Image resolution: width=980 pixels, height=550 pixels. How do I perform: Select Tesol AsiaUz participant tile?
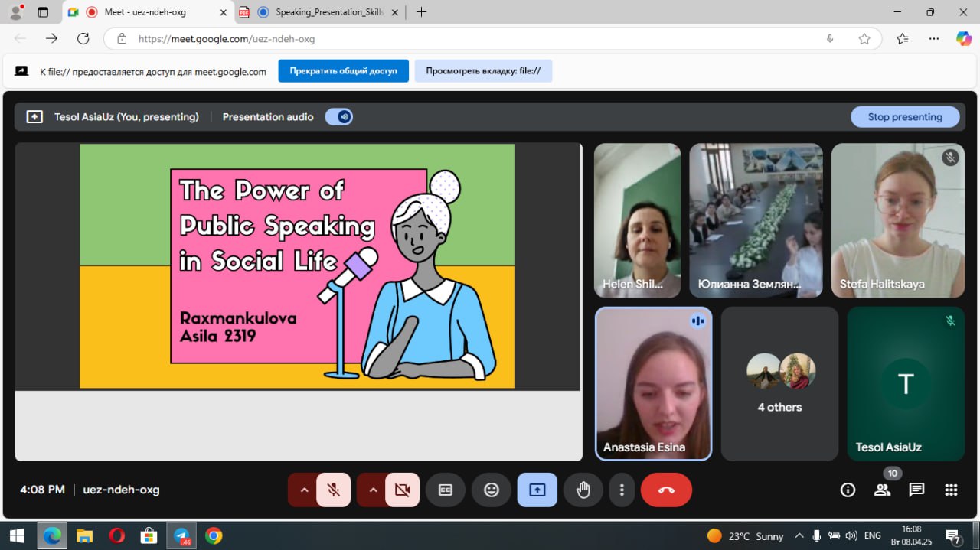[x=906, y=384]
